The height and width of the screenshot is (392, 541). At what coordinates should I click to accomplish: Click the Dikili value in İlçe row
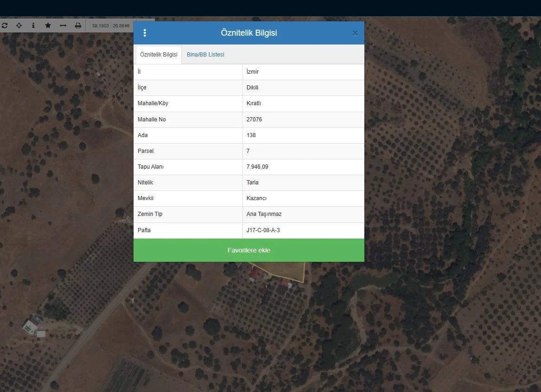[x=252, y=88]
